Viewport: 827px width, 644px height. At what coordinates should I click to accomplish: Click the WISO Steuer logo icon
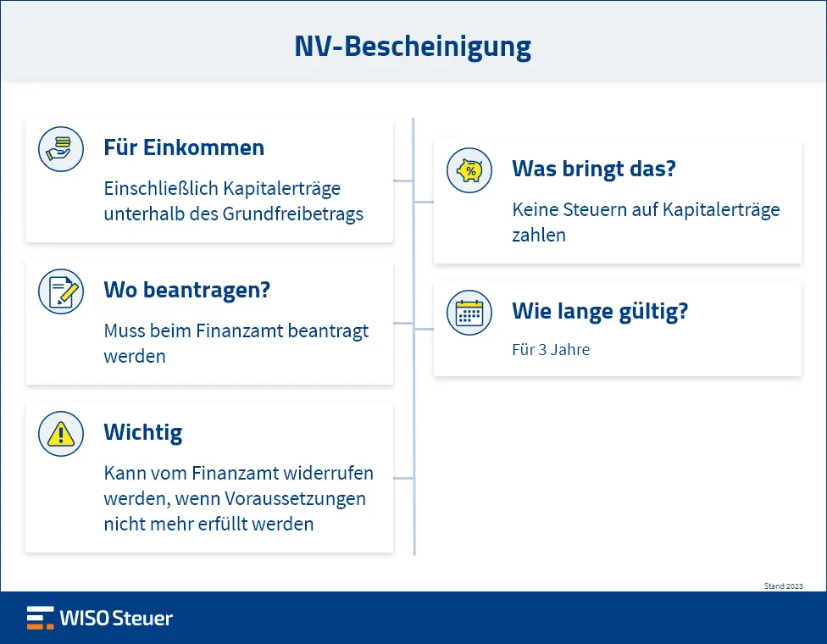click(x=41, y=618)
